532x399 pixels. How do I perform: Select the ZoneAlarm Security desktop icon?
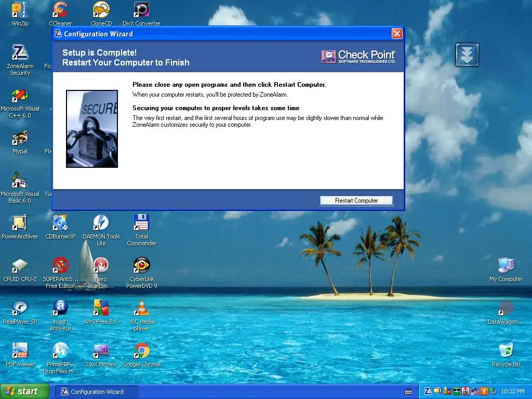point(20,60)
